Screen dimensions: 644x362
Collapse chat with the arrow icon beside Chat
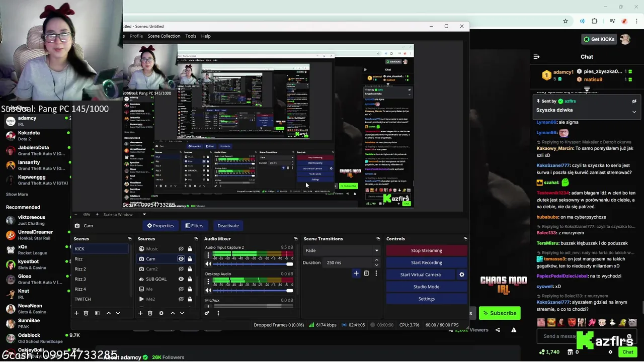(x=536, y=57)
